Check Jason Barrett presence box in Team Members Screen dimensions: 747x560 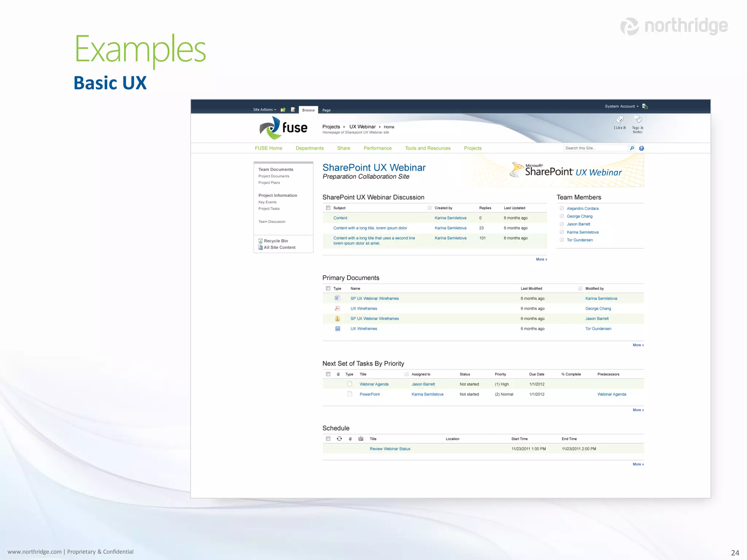pyautogui.click(x=562, y=224)
